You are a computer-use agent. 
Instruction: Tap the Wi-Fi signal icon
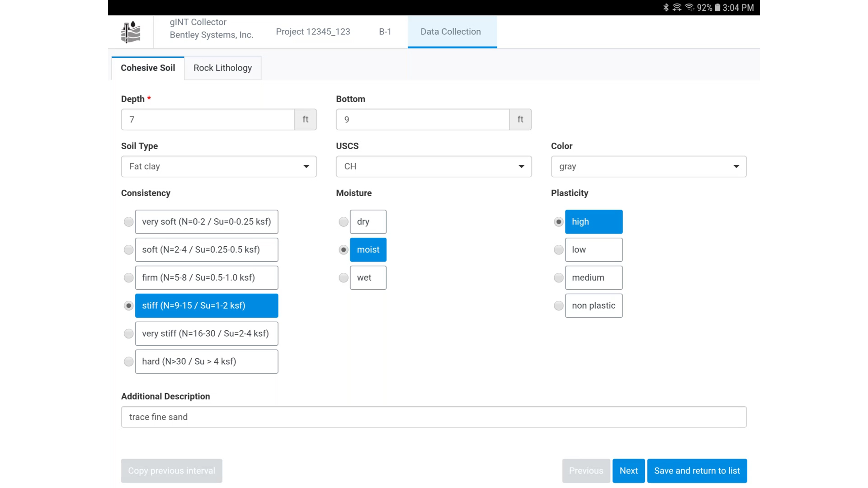pos(689,7)
